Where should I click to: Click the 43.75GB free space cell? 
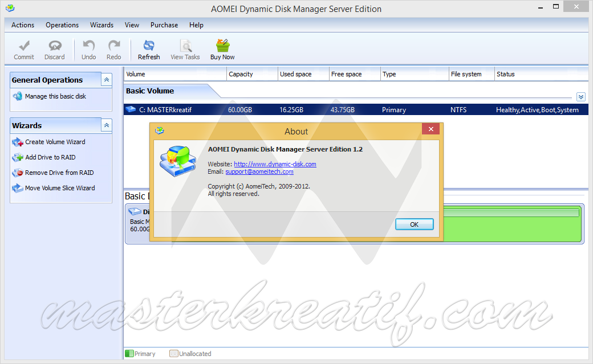[343, 109]
